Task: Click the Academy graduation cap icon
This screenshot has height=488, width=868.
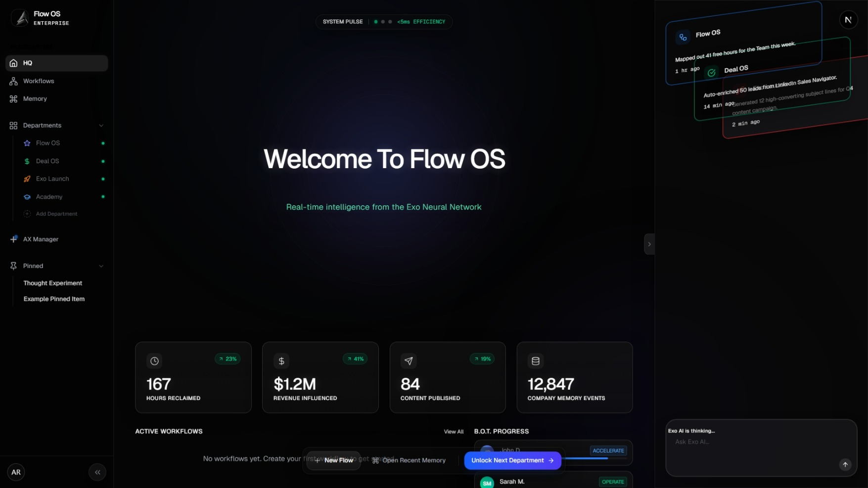Action: click(x=27, y=197)
